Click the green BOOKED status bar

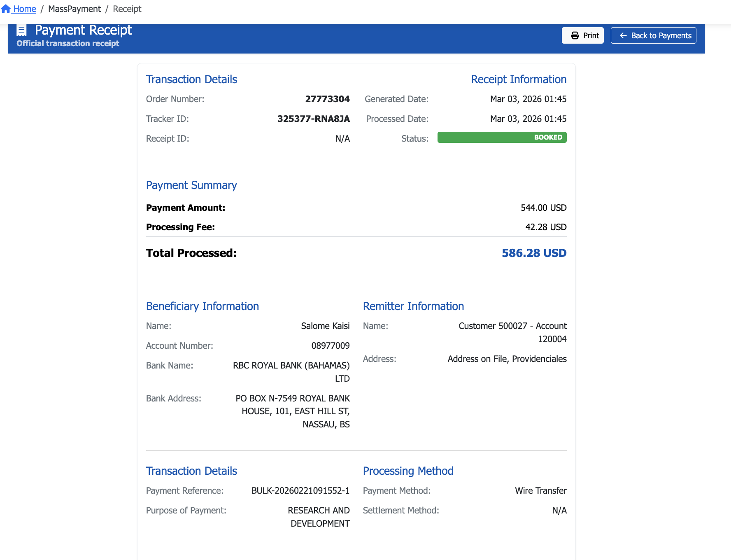click(502, 138)
